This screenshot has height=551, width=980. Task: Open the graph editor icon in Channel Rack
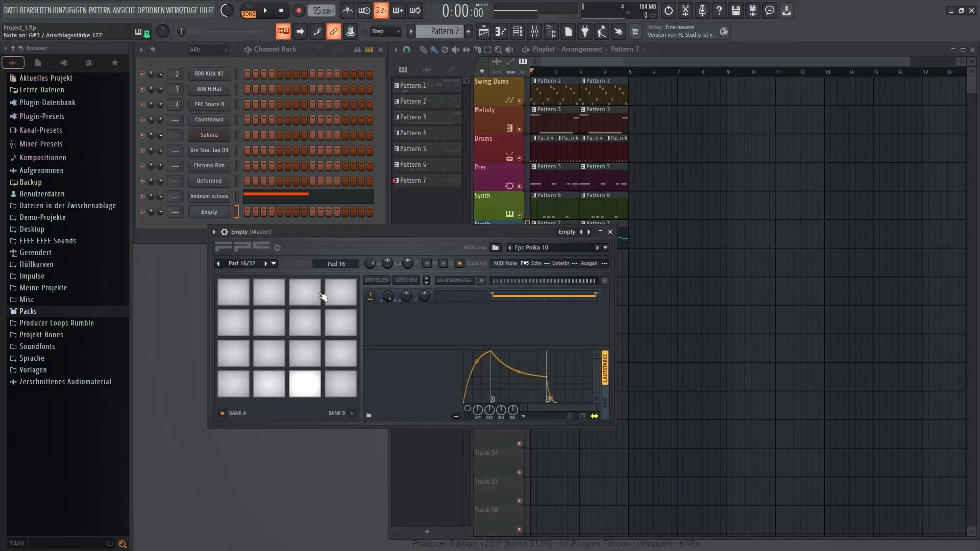click(x=357, y=49)
